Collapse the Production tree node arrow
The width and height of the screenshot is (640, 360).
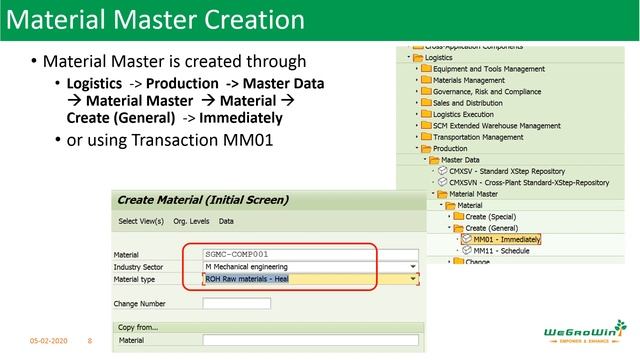click(417, 148)
